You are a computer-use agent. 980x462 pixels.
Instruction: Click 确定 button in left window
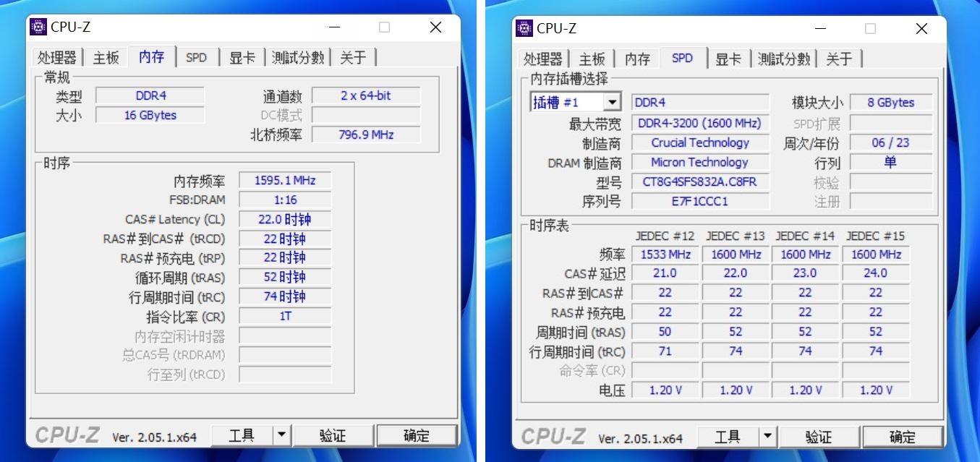click(417, 435)
